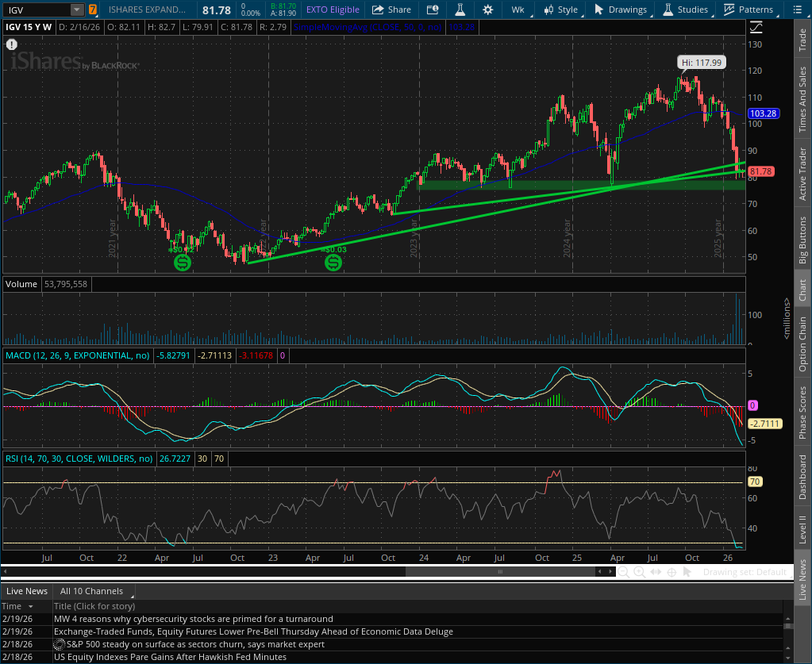This screenshot has height=664, width=812.
Task: Select the Live News panel tab
Action: pos(27,591)
